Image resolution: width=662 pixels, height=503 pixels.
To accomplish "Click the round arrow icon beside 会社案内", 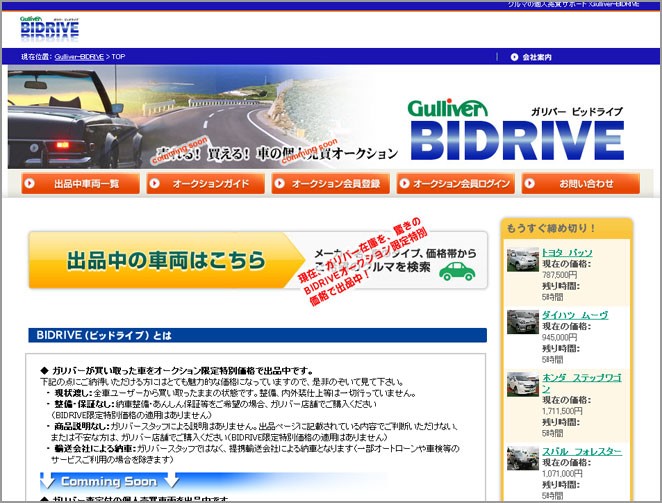I will (x=514, y=57).
